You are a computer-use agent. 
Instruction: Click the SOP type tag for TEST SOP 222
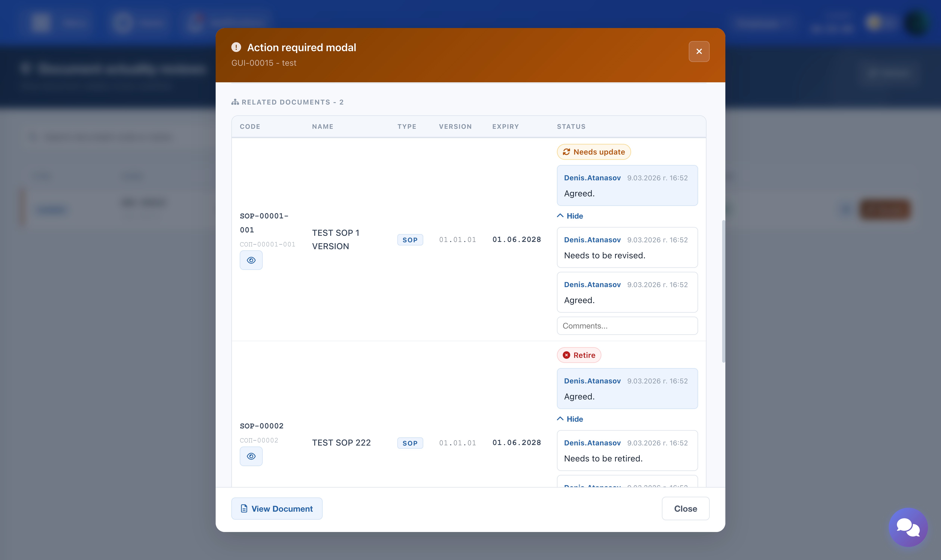[410, 443]
